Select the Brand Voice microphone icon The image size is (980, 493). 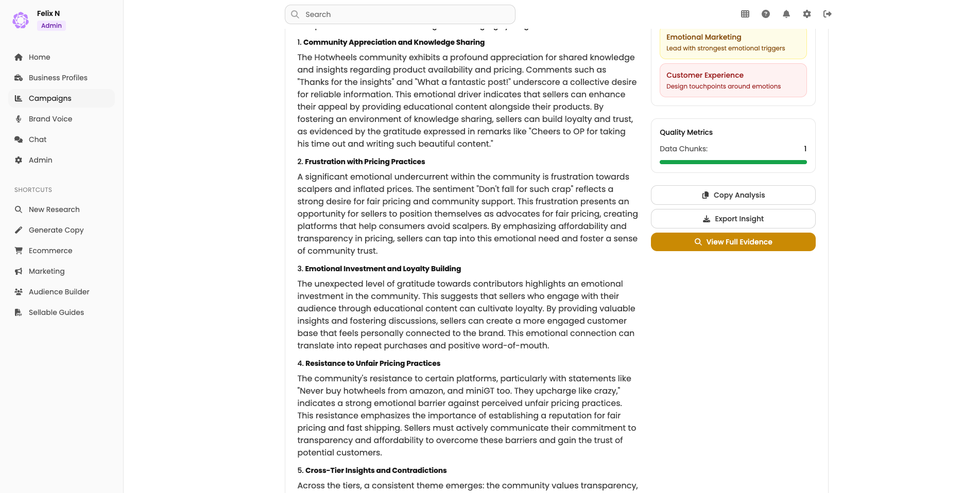click(x=19, y=119)
